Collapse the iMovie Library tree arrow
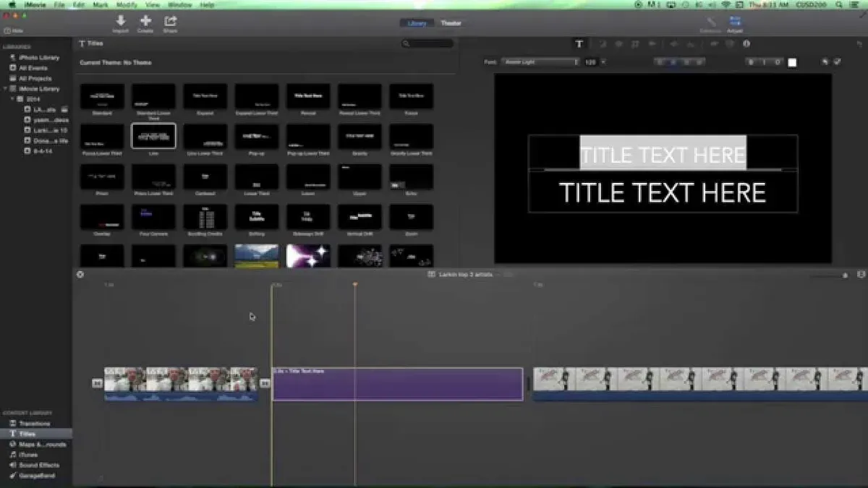Screen dimensions: 868x488 coord(6,89)
